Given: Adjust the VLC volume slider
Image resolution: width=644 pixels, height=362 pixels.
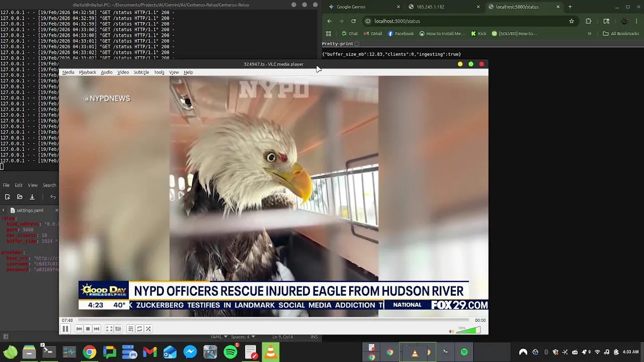Looking at the screenshot, I should (468, 330).
